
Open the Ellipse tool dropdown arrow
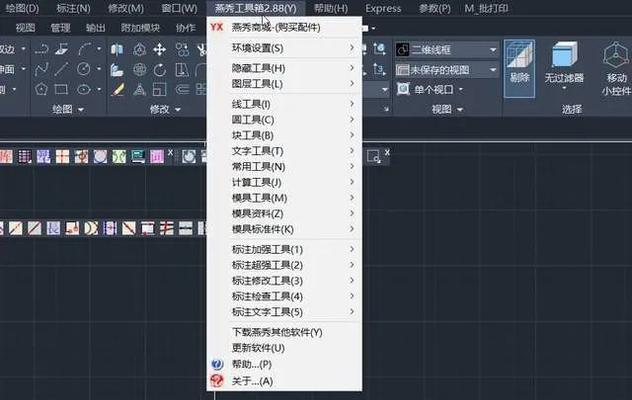point(99,89)
